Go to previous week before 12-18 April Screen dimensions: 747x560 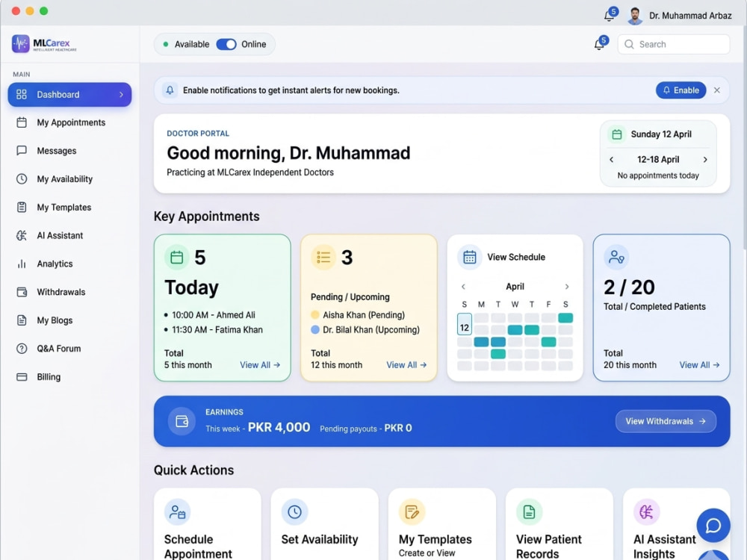click(611, 160)
